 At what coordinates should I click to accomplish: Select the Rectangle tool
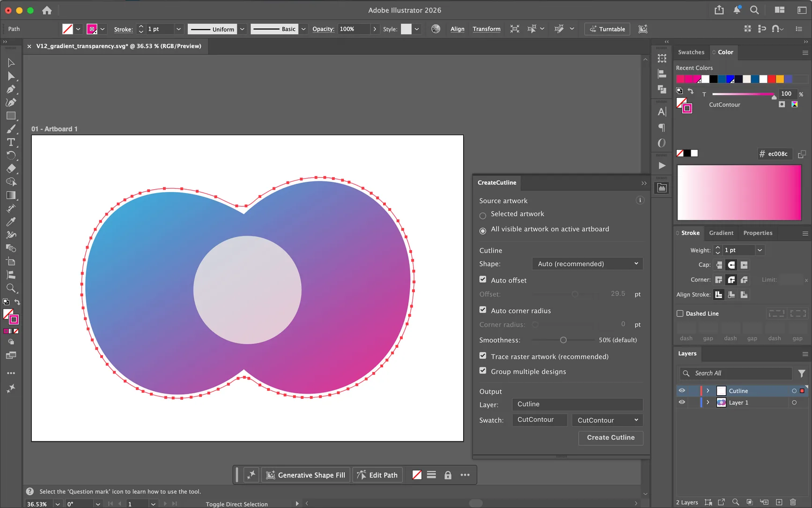pos(11,116)
